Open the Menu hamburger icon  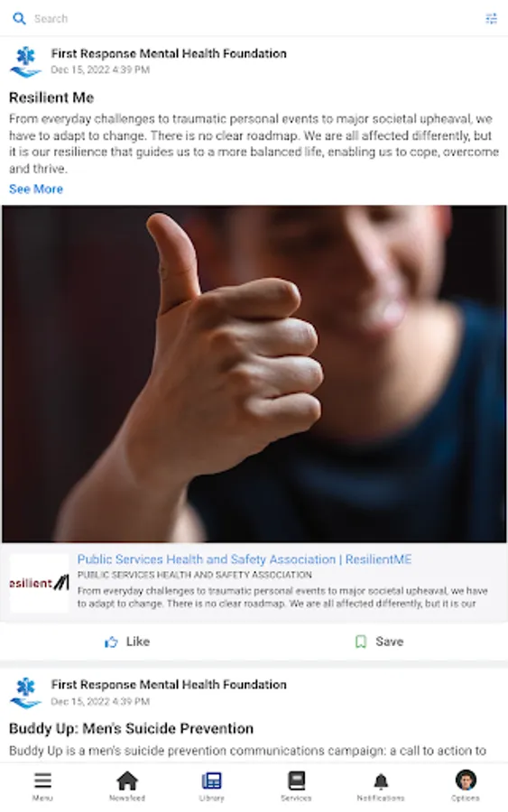tap(42, 781)
